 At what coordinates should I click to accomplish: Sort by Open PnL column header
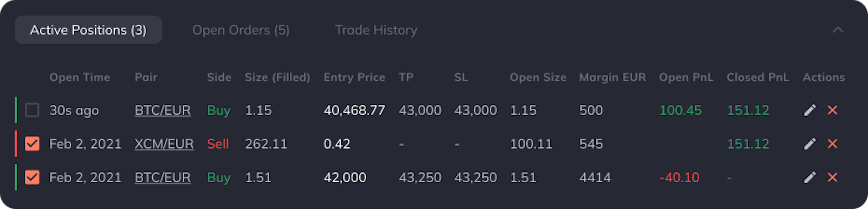[686, 77]
